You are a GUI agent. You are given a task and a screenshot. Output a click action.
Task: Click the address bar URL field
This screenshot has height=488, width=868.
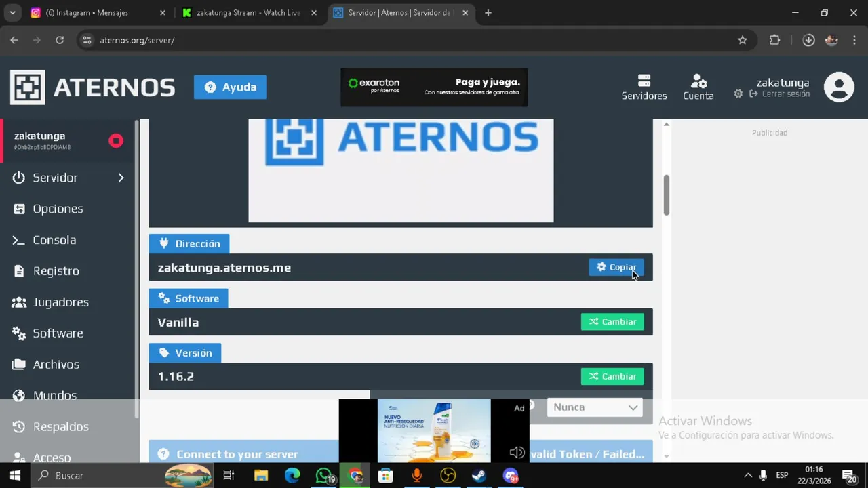coord(415,40)
